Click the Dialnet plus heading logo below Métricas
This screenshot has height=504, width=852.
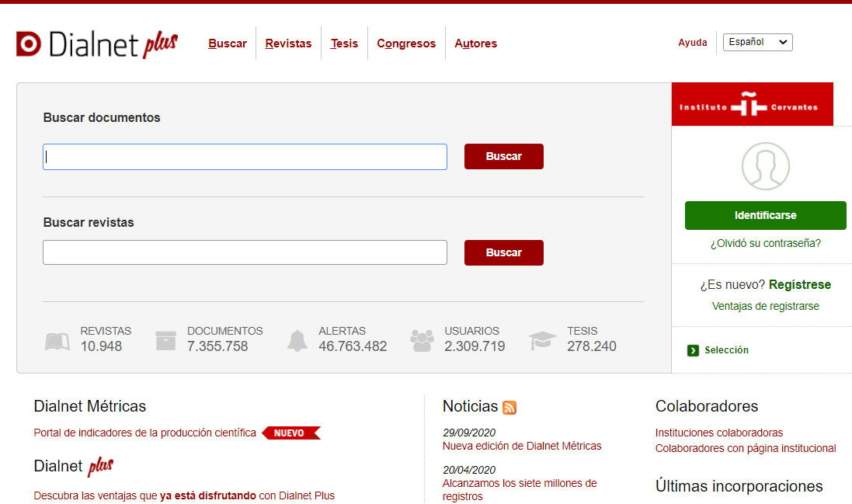(74, 466)
